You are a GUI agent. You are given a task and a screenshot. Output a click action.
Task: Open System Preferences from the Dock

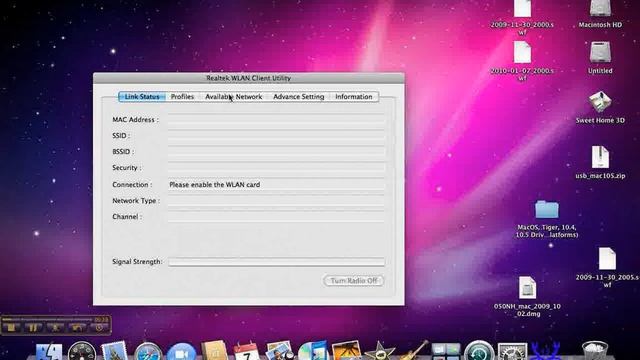click(x=512, y=352)
